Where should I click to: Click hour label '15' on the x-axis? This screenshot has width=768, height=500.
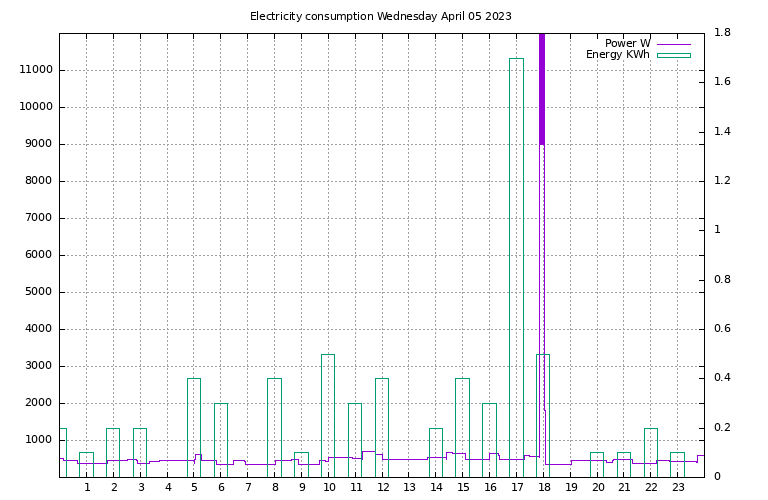click(x=463, y=487)
